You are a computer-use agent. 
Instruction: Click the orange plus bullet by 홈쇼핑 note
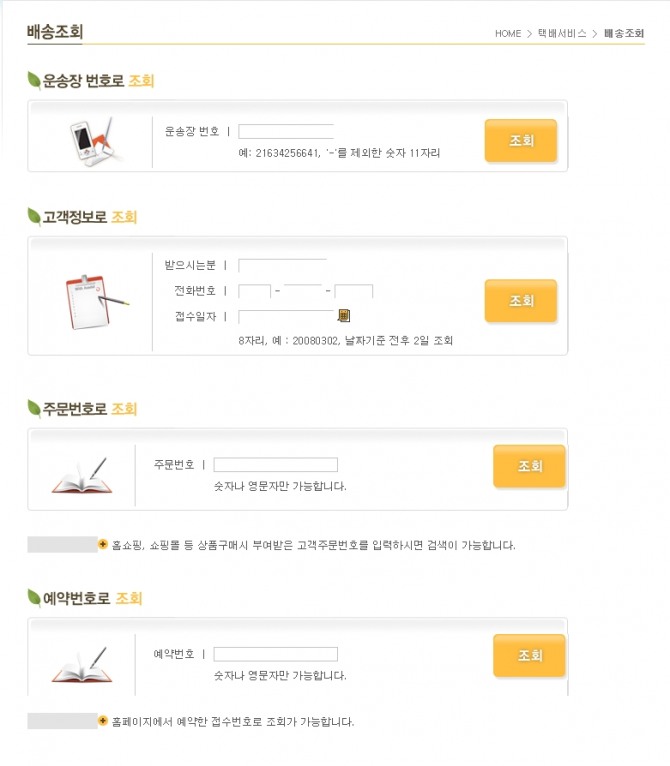[x=103, y=545]
